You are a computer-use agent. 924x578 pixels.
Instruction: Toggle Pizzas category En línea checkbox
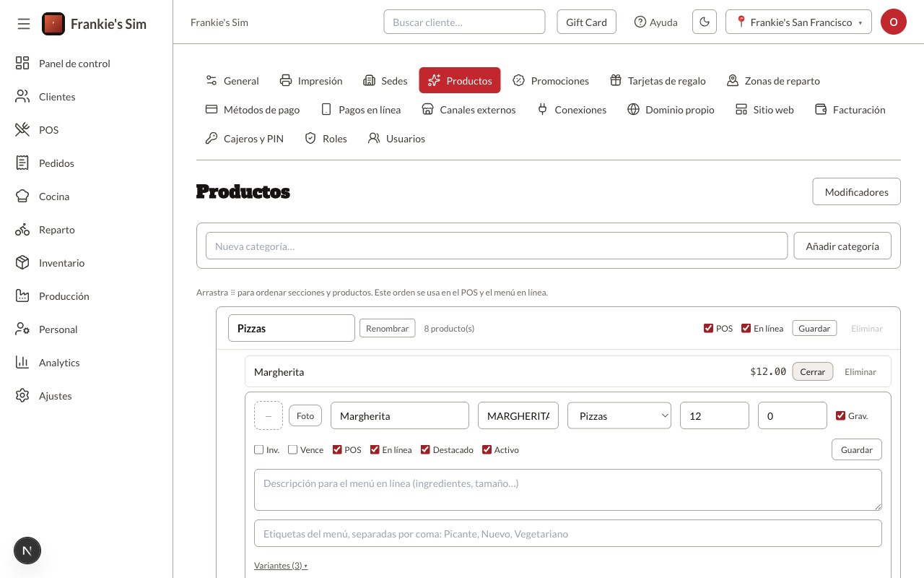tap(746, 328)
